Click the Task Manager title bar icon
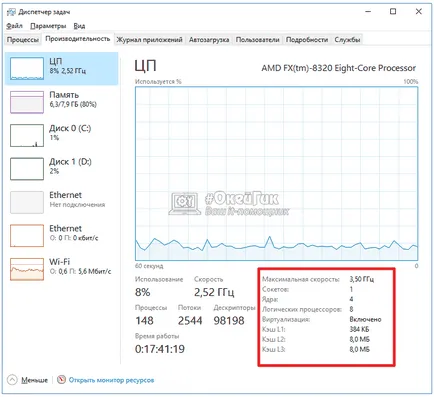This screenshot has width=434, height=397. pos(11,12)
